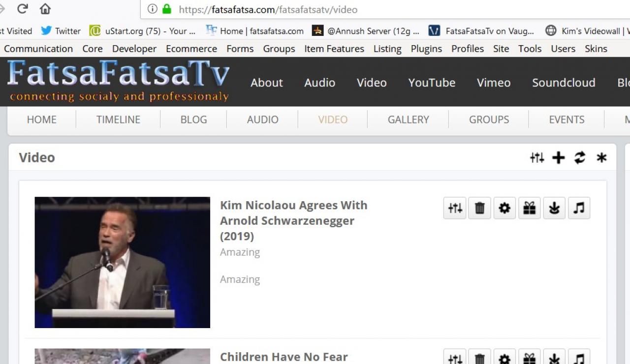630x364 pixels.
Task: Click the trash icon for the Kim Nicolaou video
Action: pyautogui.click(x=479, y=209)
